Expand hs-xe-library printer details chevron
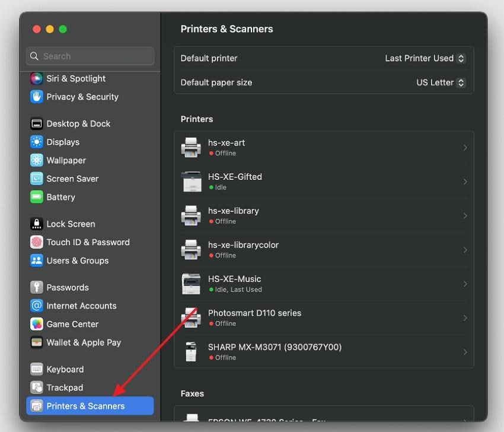Image resolution: width=504 pixels, height=432 pixels. point(465,216)
